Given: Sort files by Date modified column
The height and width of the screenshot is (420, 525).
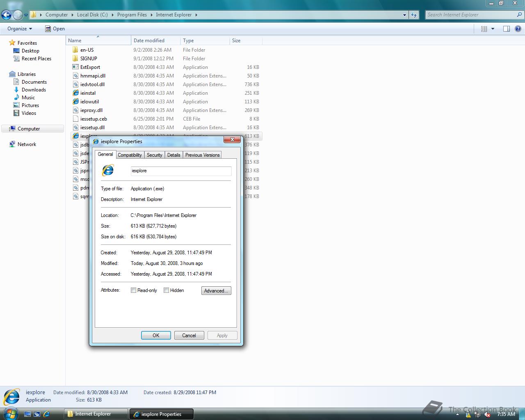Looking at the screenshot, I should (156, 41).
